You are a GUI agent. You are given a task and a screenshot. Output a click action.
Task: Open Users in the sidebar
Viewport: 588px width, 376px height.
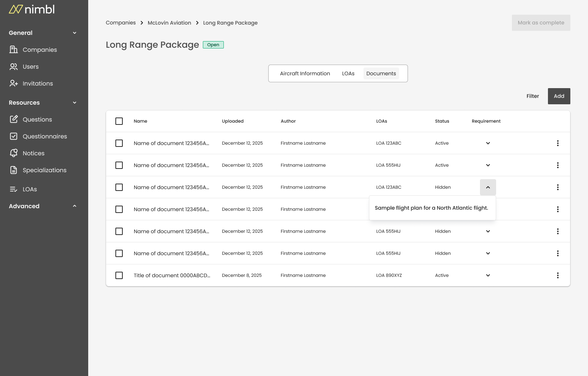(x=31, y=66)
